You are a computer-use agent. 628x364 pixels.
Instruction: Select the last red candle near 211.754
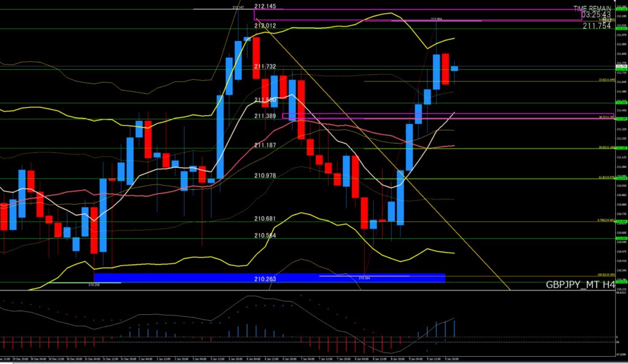(445, 69)
